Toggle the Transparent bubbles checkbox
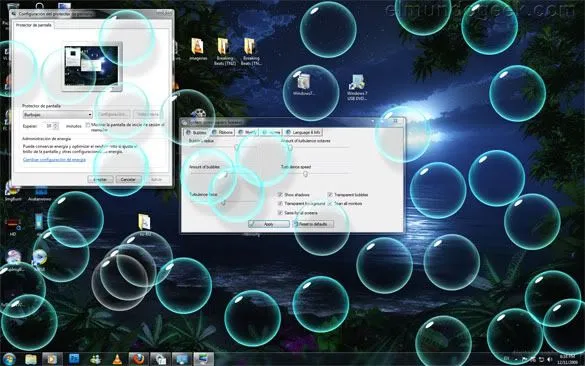This screenshot has width=585, height=366. pos(330,195)
